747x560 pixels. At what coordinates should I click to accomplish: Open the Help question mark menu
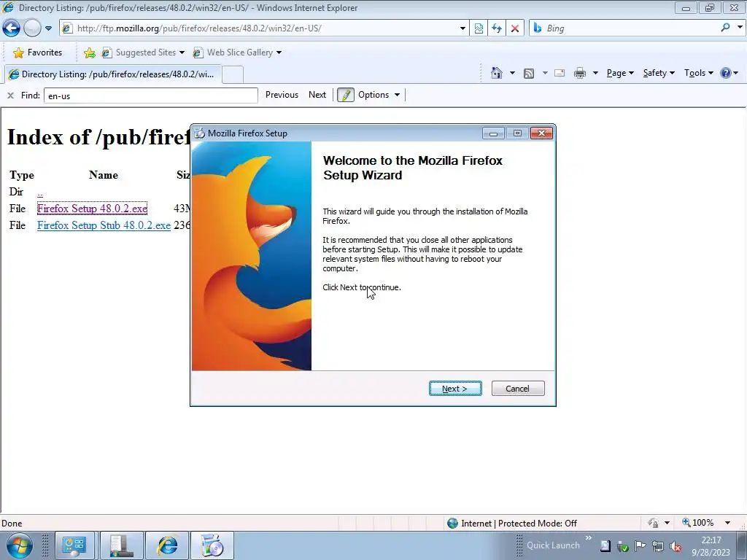point(729,73)
